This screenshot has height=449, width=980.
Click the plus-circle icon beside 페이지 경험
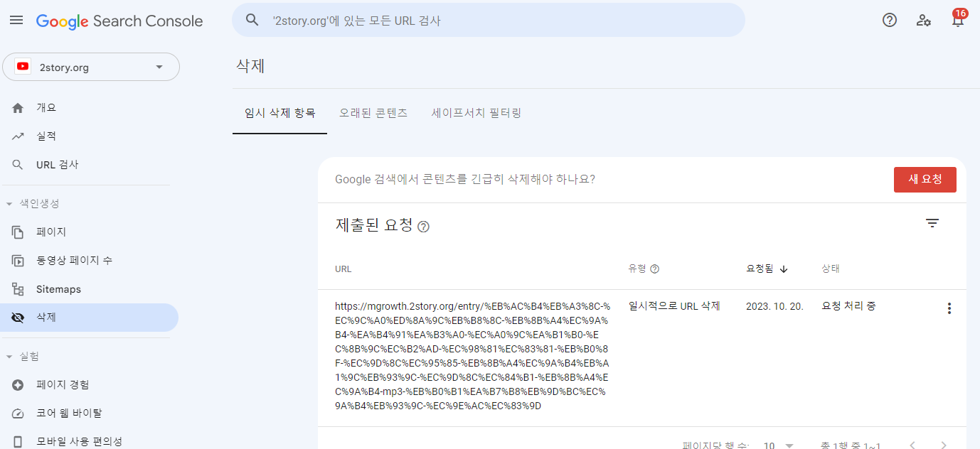coord(18,385)
